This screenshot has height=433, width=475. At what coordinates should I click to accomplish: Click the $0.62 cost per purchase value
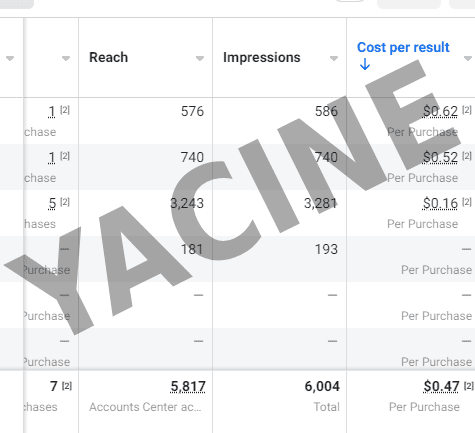pos(440,111)
